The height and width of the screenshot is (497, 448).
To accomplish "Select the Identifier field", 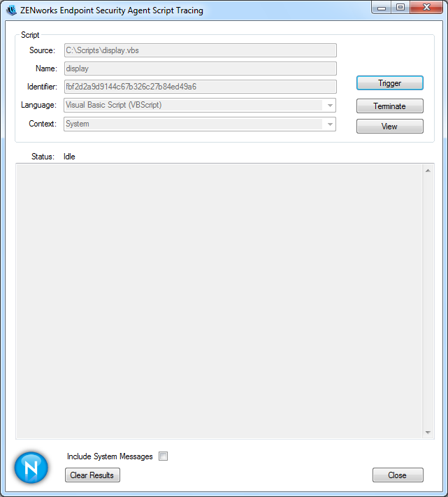I will click(201, 87).
